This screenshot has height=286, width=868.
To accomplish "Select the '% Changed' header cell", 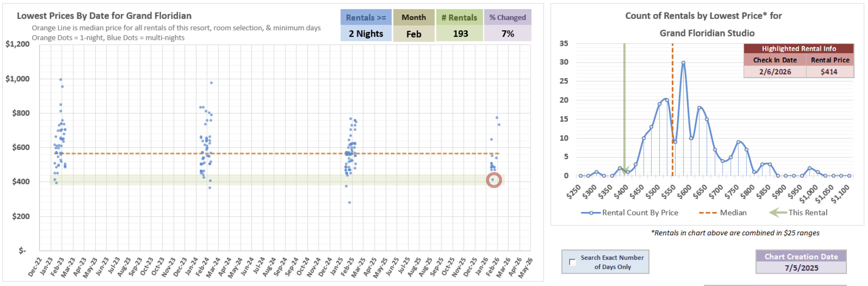I will point(508,18).
